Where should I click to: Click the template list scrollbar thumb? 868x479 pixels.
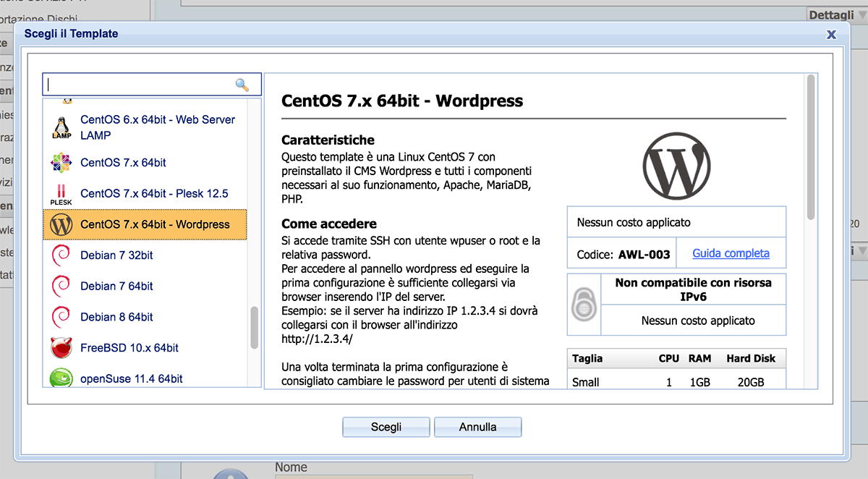click(x=254, y=328)
